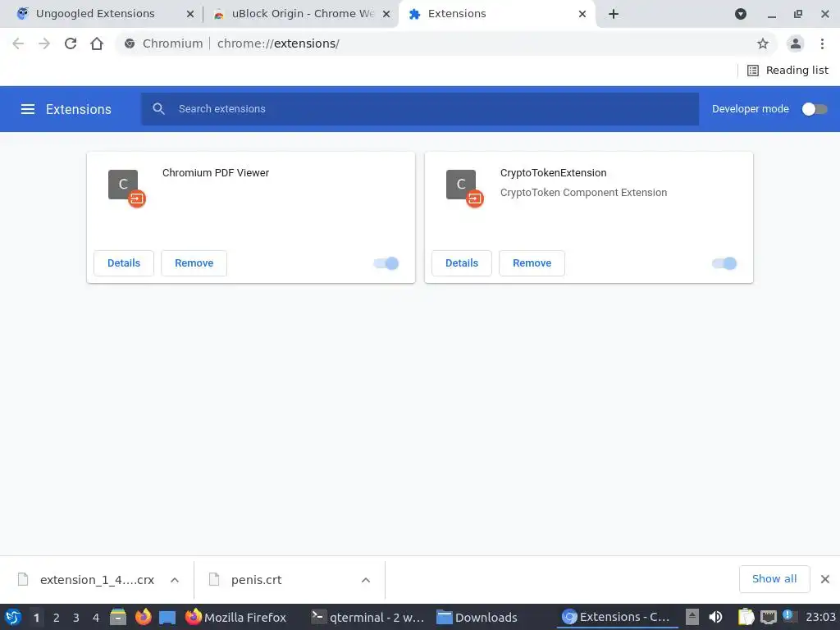Select Extensions Chromium taskbar entry
This screenshot has width=840, height=630.
pos(617,617)
